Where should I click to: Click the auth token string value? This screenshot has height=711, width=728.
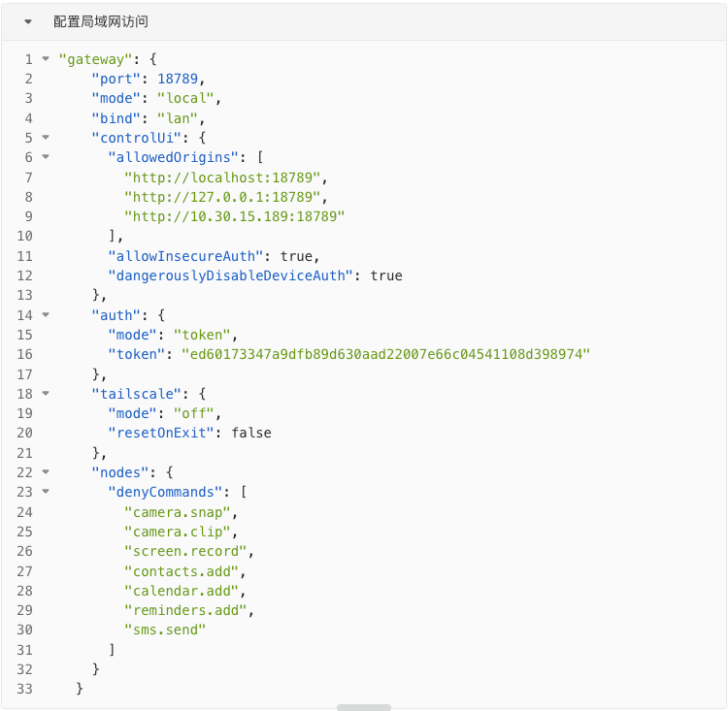pos(385,354)
